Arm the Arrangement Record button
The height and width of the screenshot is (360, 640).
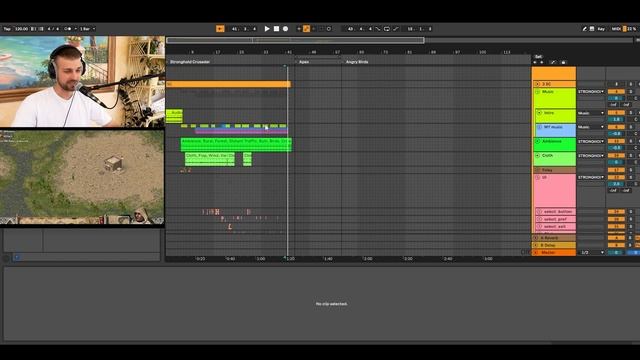pos(285,29)
